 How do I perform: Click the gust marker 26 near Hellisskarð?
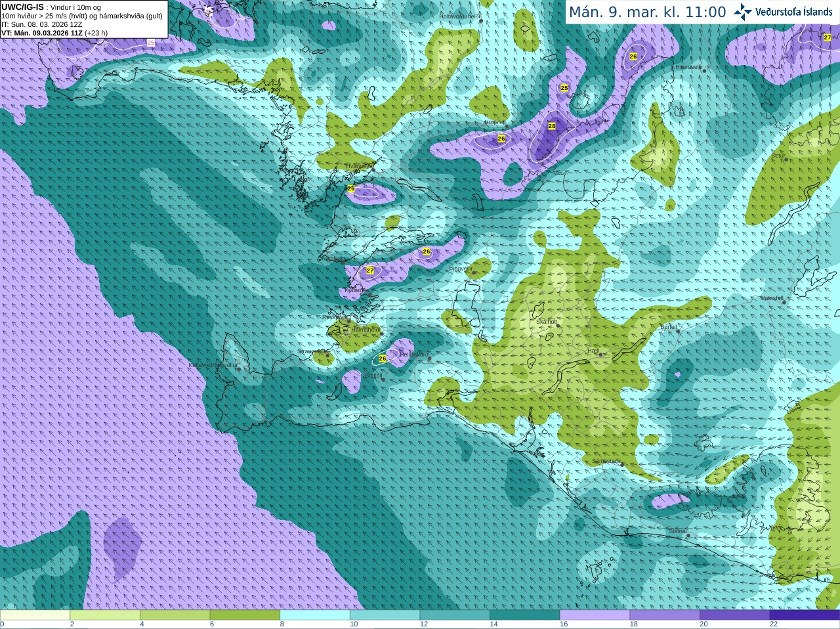click(x=383, y=358)
